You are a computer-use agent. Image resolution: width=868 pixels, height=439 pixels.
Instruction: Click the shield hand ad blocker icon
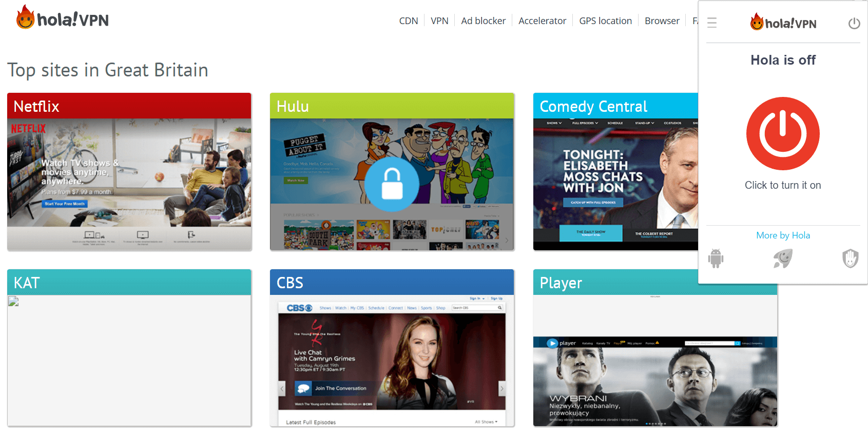850,258
